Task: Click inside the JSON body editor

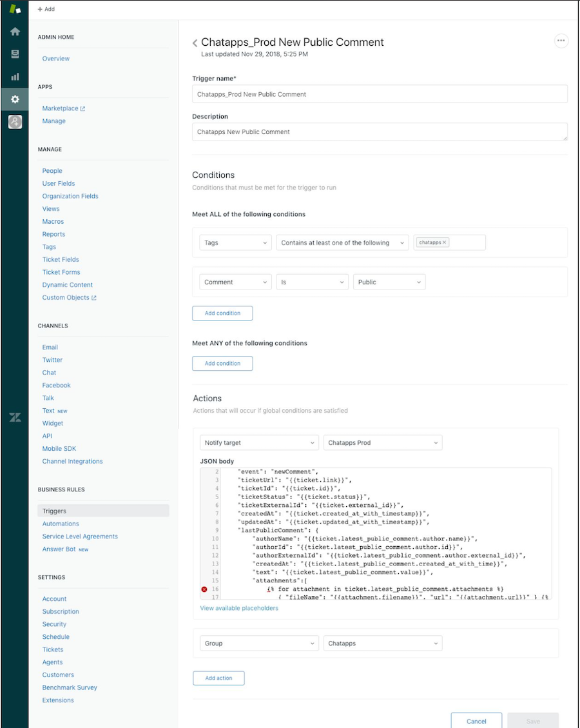Action: coord(376,534)
